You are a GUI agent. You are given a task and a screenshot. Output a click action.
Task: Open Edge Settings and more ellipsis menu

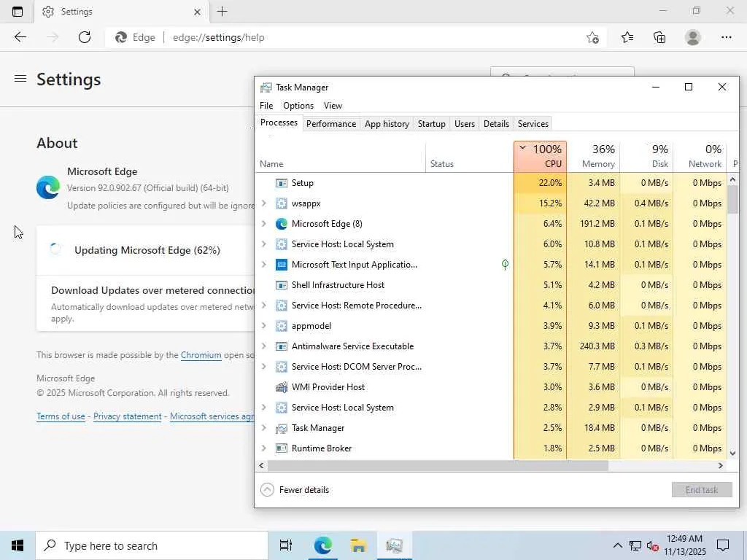pyautogui.click(x=726, y=37)
